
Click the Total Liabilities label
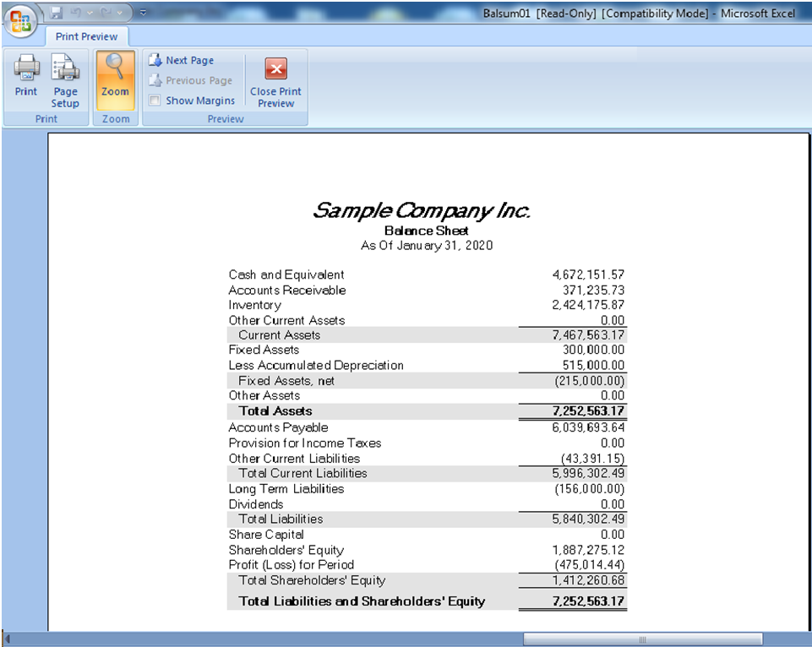coord(281,519)
